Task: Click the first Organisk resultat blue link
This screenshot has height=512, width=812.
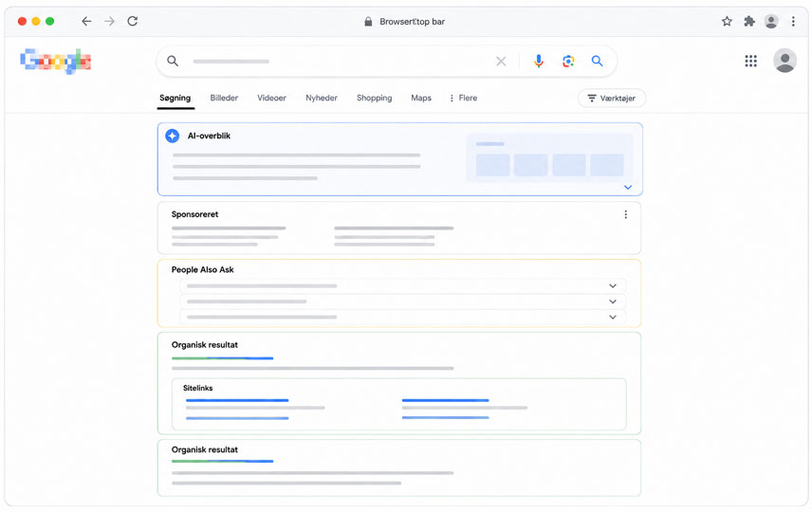Action: click(222, 358)
